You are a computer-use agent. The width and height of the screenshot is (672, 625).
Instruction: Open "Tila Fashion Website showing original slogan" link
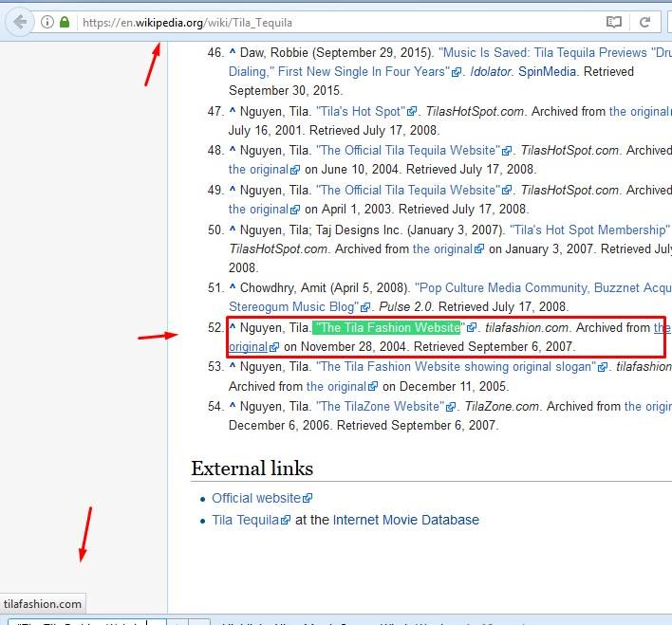(x=456, y=367)
